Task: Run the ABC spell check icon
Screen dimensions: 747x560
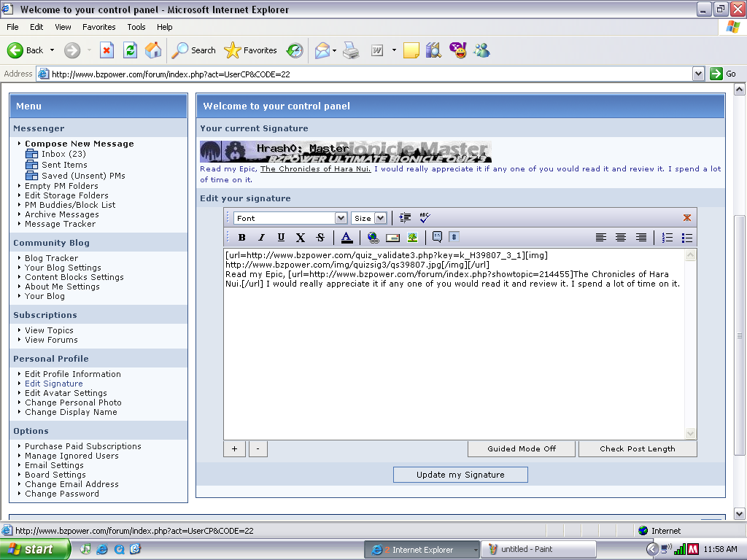Action: pos(425,217)
